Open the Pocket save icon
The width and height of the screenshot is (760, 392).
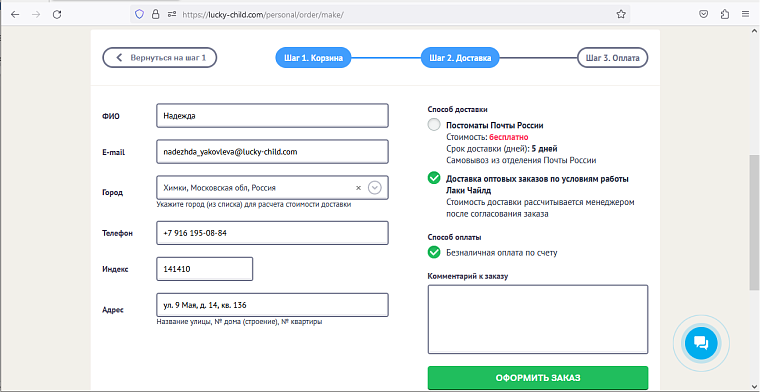click(704, 15)
